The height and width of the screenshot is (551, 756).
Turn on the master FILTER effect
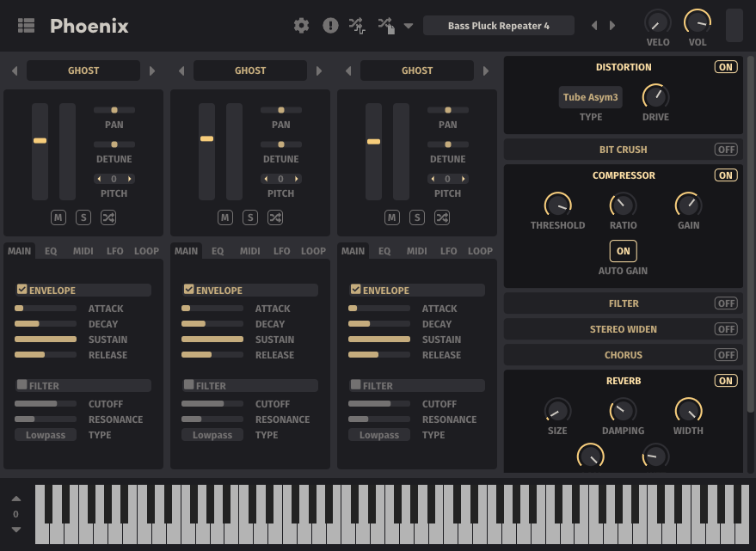tap(726, 303)
